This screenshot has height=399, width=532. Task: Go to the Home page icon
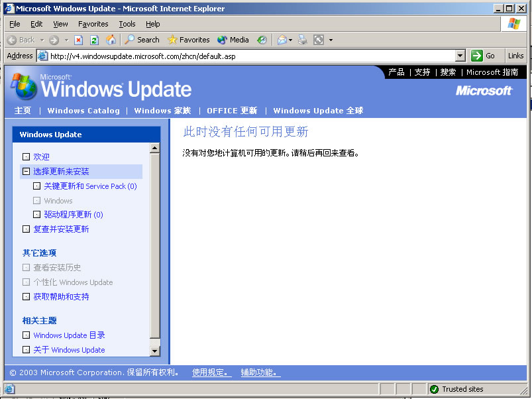(111, 40)
